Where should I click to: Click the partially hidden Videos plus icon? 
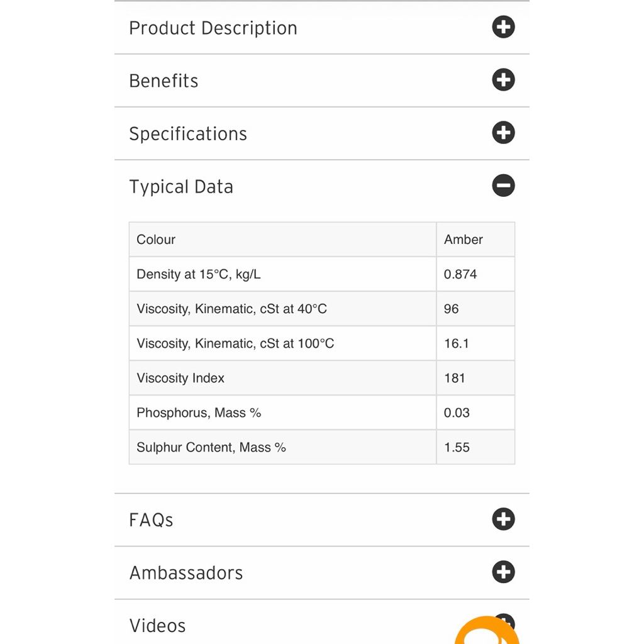click(x=506, y=619)
